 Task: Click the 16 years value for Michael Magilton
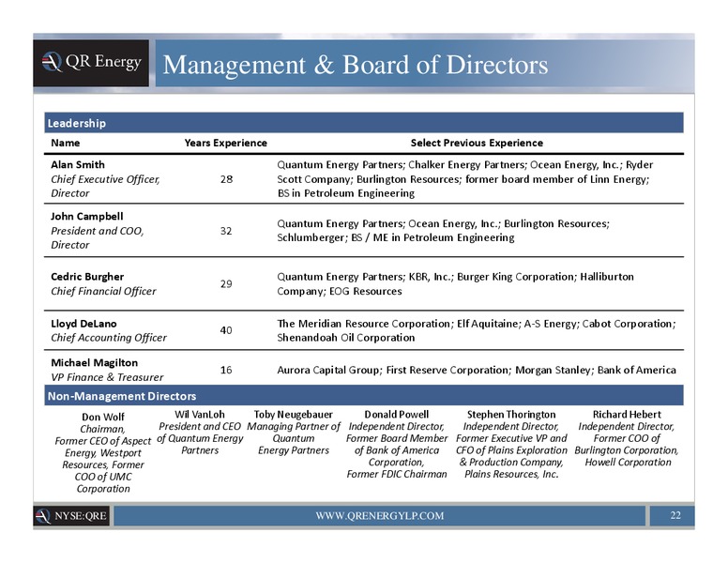click(x=226, y=370)
